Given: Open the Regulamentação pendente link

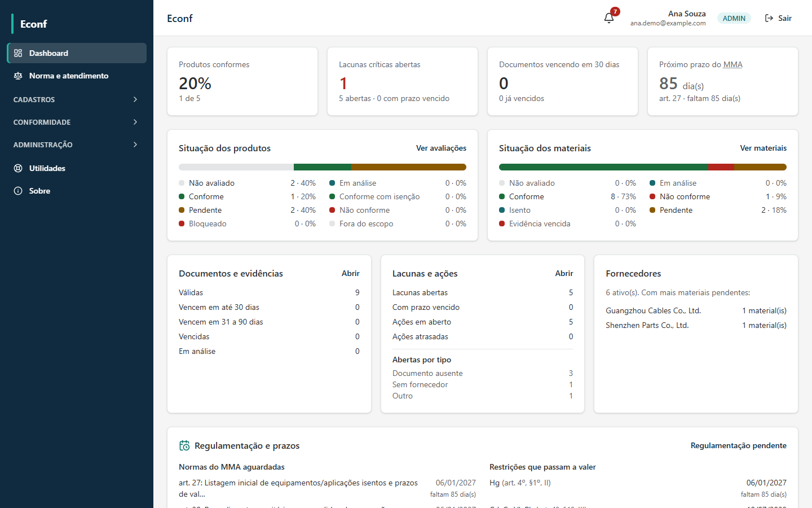Looking at the screenshot, I should click(738, 445).
